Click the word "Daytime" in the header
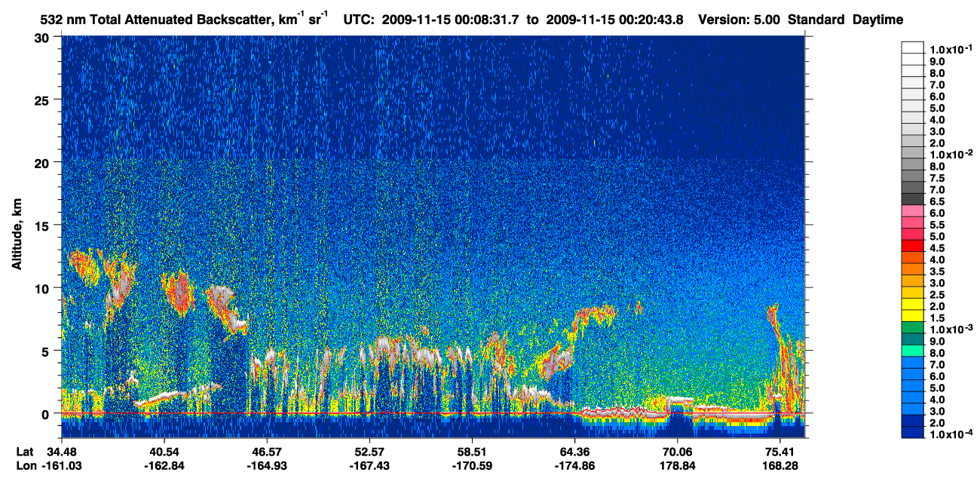The width and height of the screenshot is (980, 503). click(878, 20)
